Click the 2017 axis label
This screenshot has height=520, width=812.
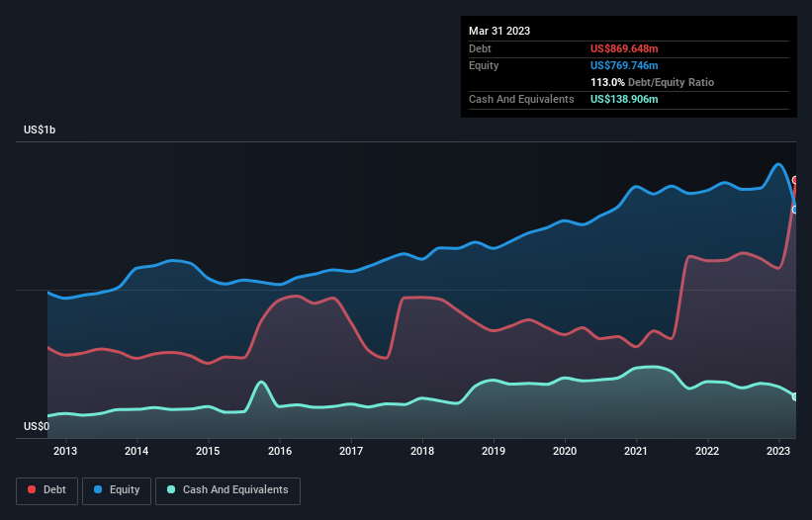coord(351,451)
